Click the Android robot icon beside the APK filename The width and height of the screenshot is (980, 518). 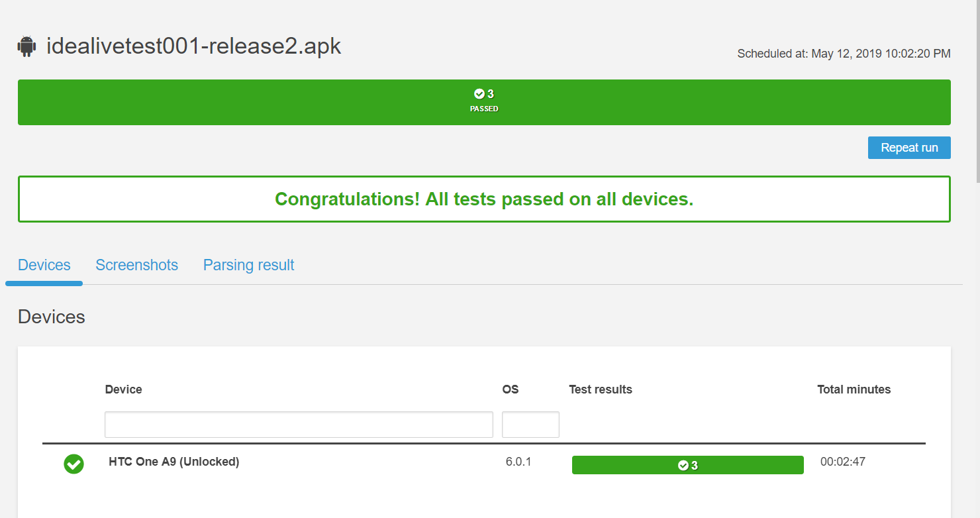(26, 45)
